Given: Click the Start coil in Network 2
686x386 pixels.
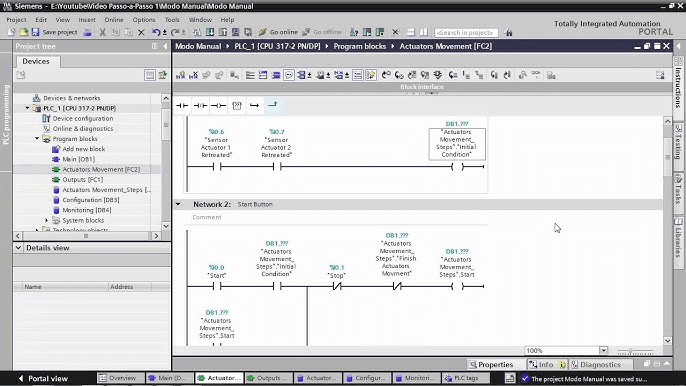Looking at the screenshot, I should point(457,287).
